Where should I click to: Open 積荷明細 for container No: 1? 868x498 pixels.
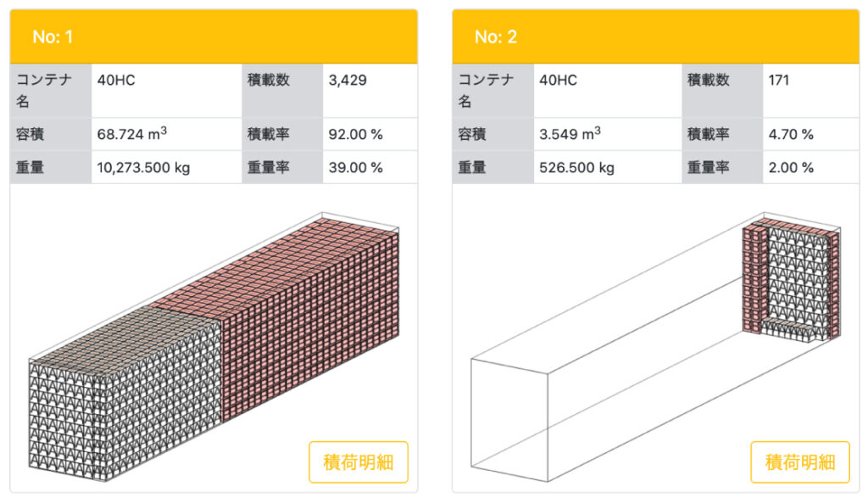[x=359, y=462]
